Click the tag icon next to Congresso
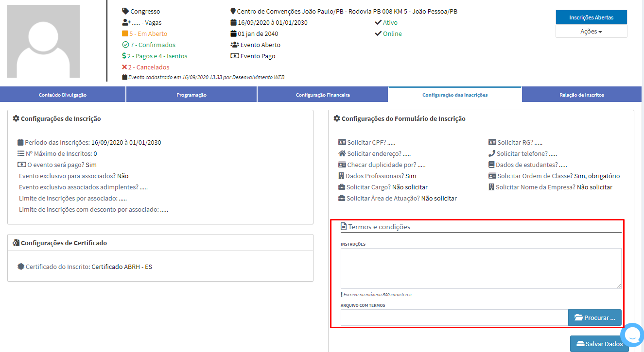The height and width of the screenshot is (352, 644). tap(125, 11)
